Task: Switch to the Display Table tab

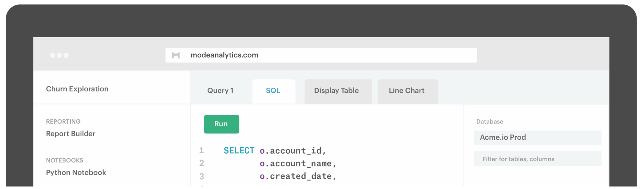Action: tap(337, 91)
